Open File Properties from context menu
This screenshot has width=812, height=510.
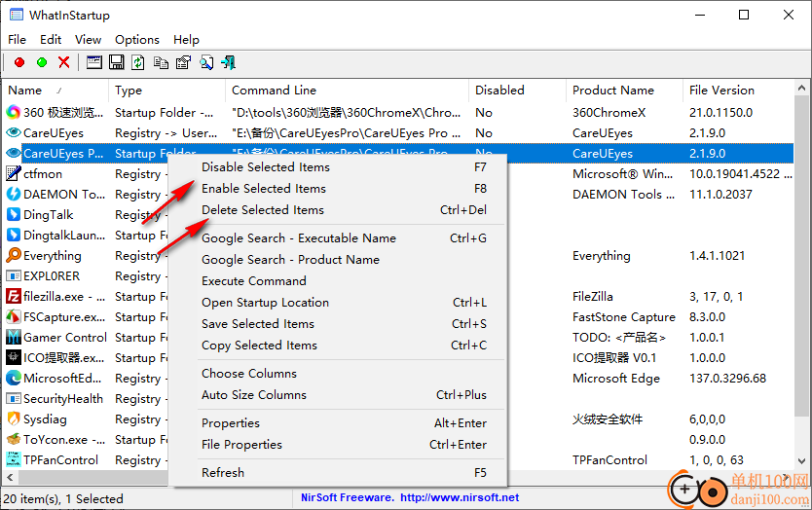(x=339, y=444)
